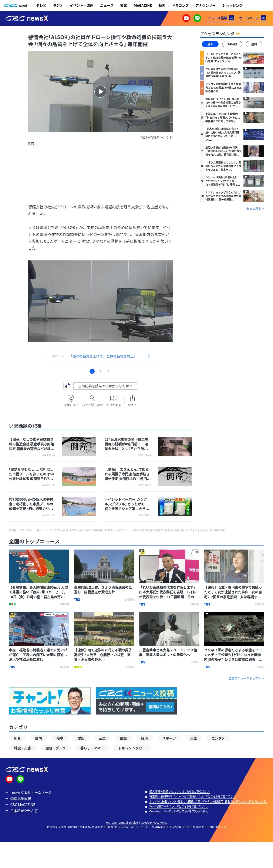Select the ドキュメンタリー category chip

[132, 748]
